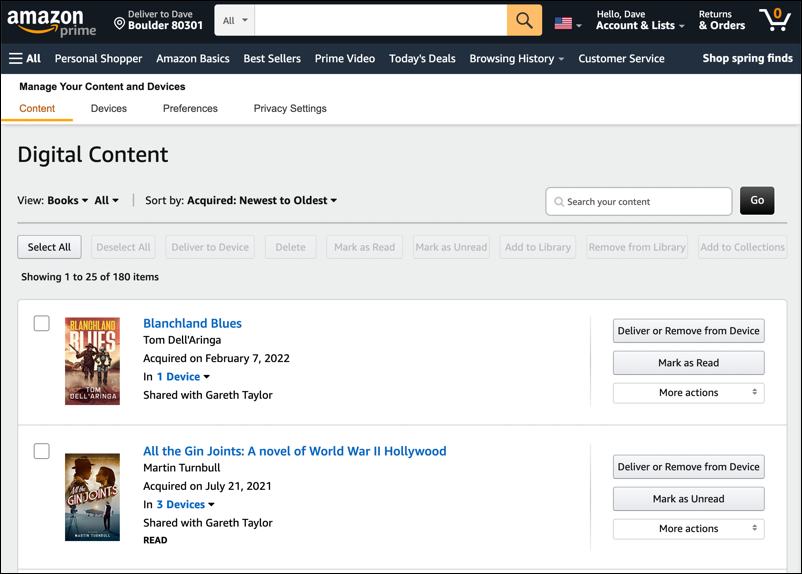This screenshot has height=574, width=802.
Task: Mark Blanchland Blues as Read
Action: (688, 363)
